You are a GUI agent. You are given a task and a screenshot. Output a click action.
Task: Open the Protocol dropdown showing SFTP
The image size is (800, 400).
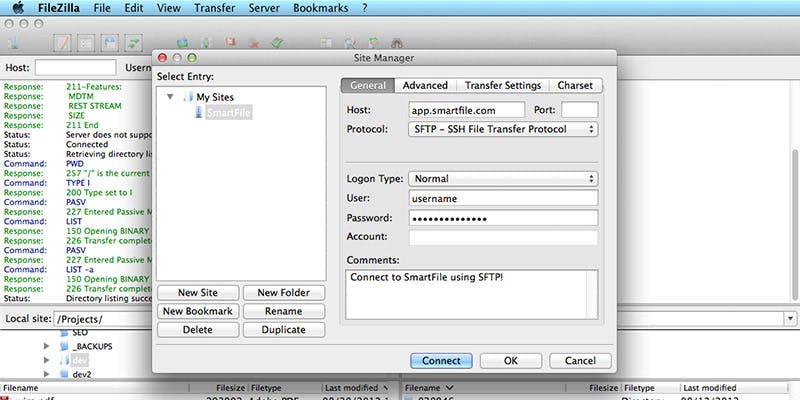[504, 129]
